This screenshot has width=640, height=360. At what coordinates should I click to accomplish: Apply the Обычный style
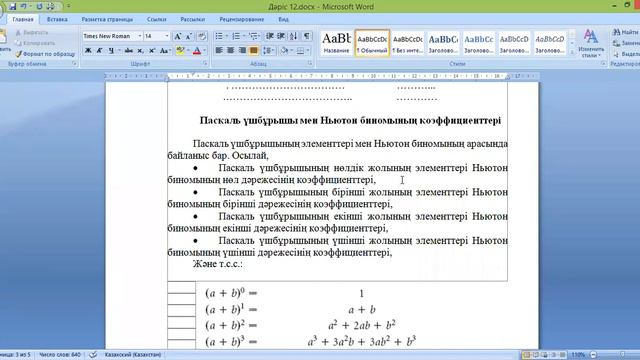coord(372,43)
